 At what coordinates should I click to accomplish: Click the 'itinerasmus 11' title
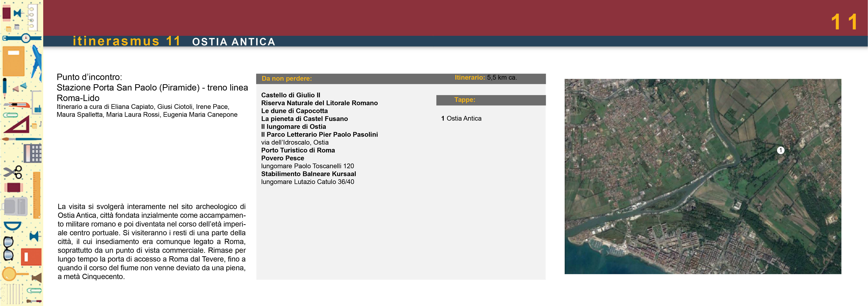[x=127, y=41]
